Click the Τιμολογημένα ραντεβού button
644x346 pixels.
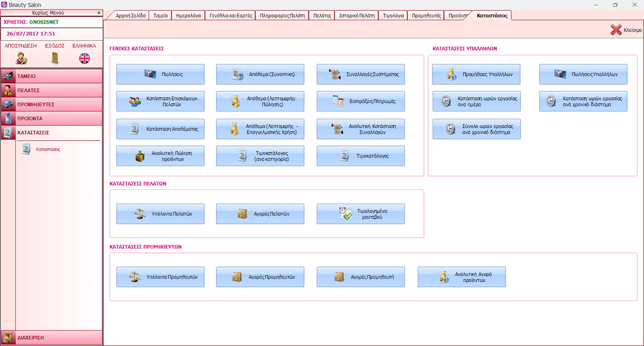(361, 214)
